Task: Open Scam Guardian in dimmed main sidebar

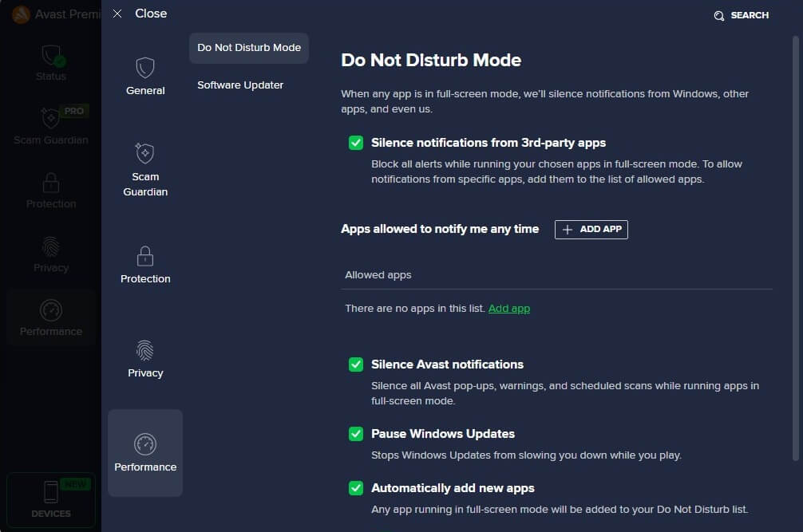Action: point(51,126)
